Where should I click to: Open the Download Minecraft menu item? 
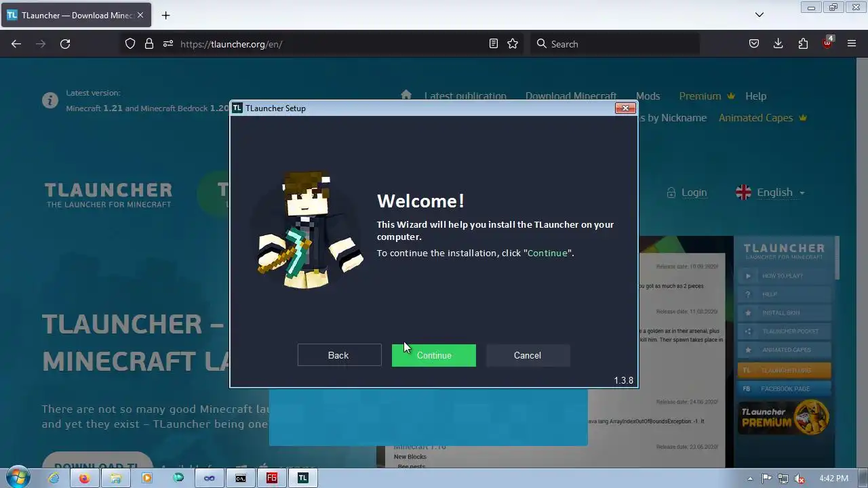coord(571,96)
